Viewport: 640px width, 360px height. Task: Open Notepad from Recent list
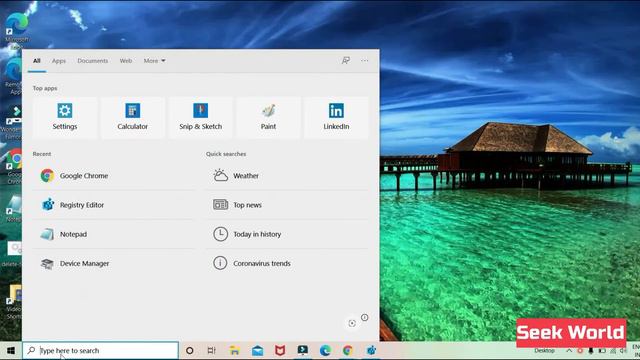tap(113, 234)
